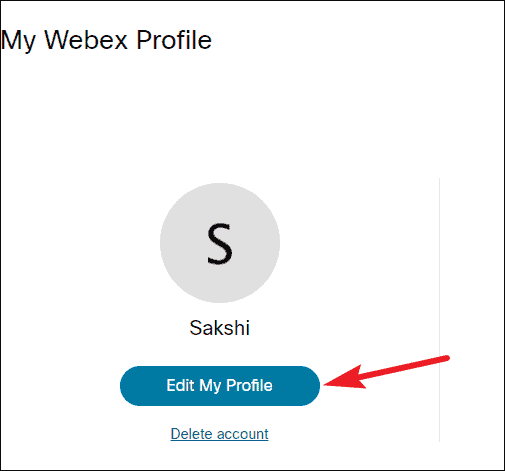Click the gray avatar circle's upper edge
This screenshot has height=471, width=505.
coord(220,184)
